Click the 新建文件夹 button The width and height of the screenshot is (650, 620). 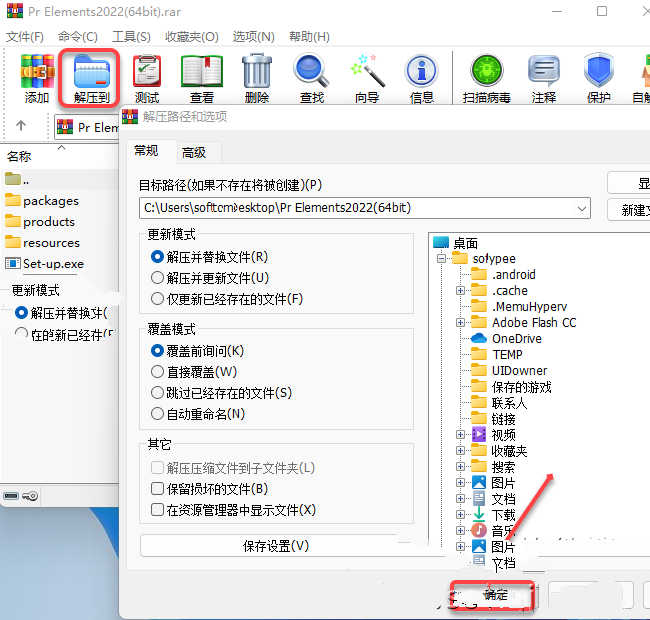click(629, 210)
